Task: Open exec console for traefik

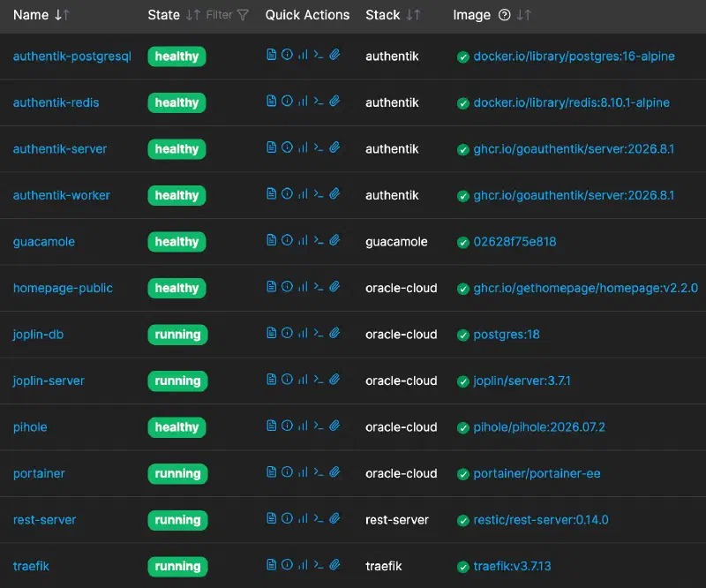Action: (x=319, y=564)
